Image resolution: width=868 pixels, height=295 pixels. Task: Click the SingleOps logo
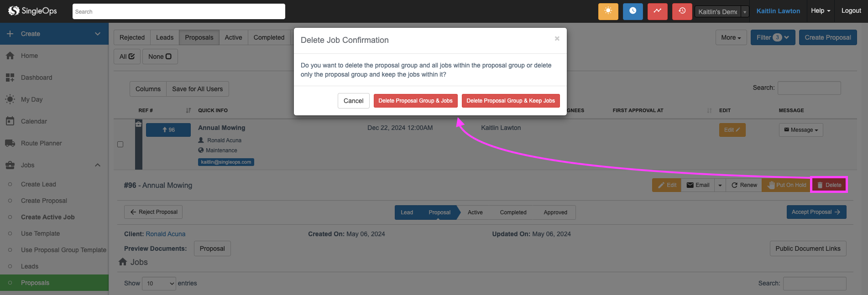coord(32,11)
